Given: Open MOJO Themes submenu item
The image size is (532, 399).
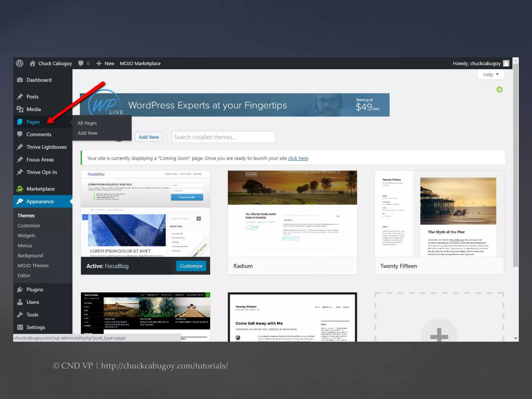Looking at the screenshot, I should tap(33, 265).
